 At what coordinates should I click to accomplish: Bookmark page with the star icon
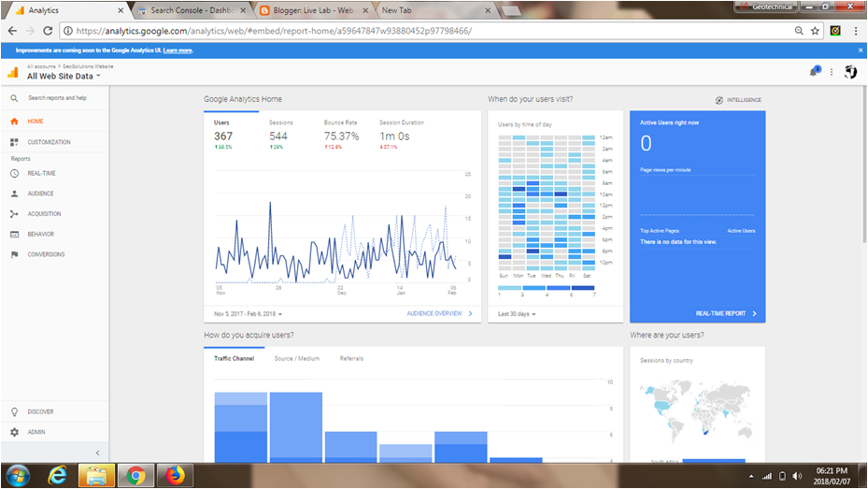[x=815, y=31]
